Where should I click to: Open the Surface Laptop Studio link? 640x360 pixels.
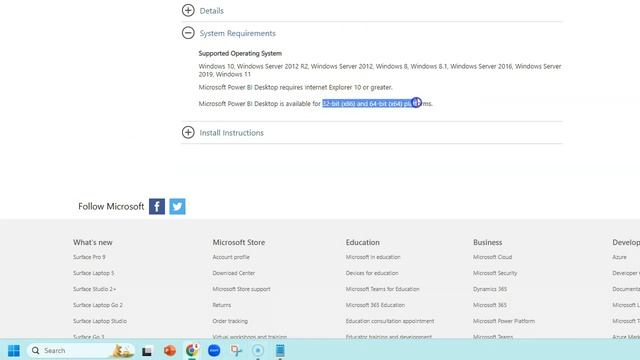[x=100, y=321]
